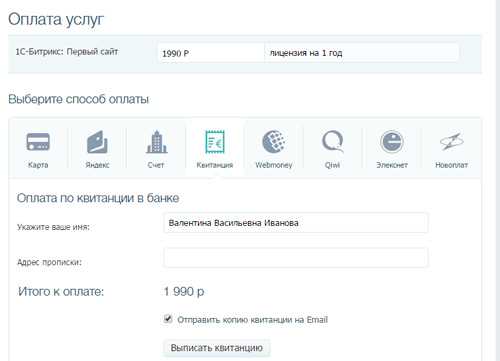Select the Карта payment card icon
Viewport: 500px width, 361px height.
point(38,142)
